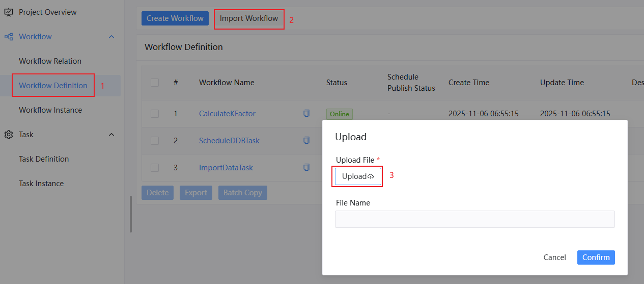This screenshot has width=644, height=284.
Task: Collapse the Workflow menu section chevron
Action: (111, 37)
